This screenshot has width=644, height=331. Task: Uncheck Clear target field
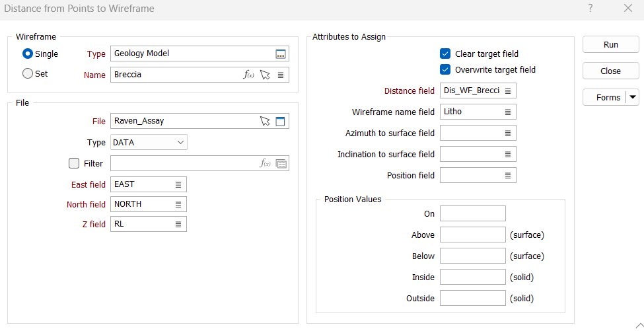pos(445,54)
